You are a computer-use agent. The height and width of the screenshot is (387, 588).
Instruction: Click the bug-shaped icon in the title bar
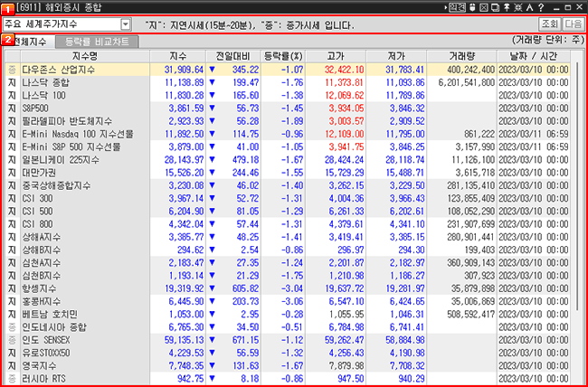(x=517, y=7)
